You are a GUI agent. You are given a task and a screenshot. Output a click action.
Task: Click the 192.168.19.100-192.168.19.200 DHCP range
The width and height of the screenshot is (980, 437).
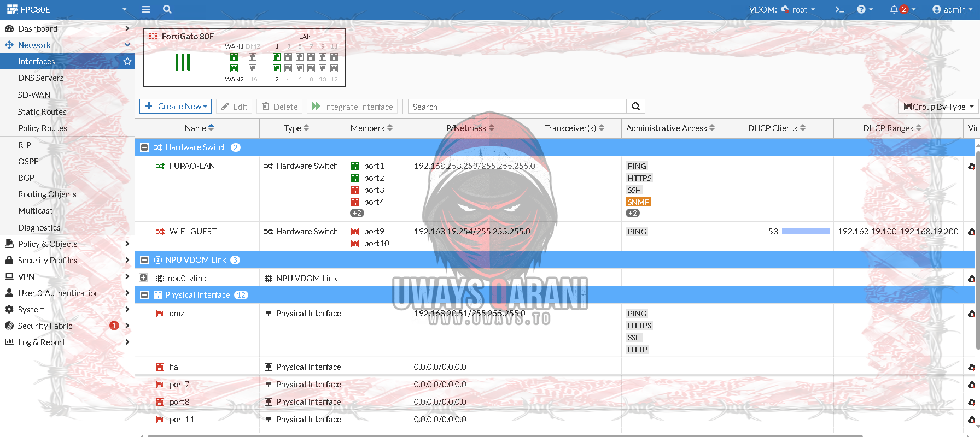pyautogui.click(x=898, y=232)
